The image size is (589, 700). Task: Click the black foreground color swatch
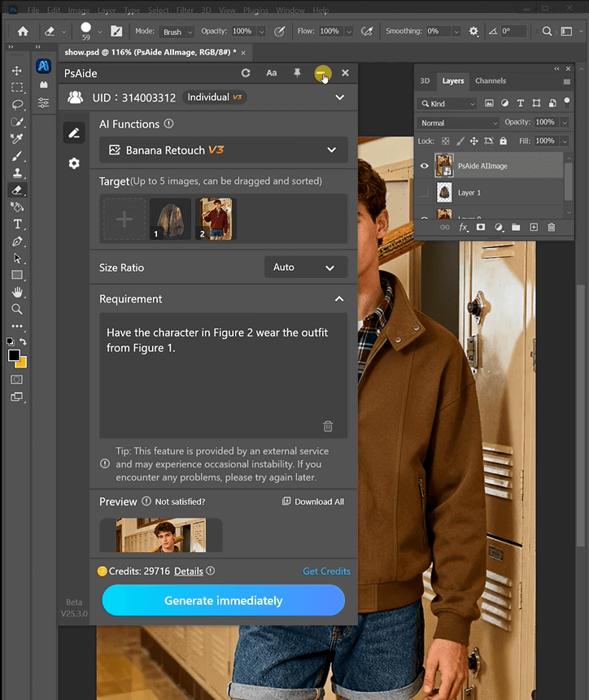click(x=14, y=356)
